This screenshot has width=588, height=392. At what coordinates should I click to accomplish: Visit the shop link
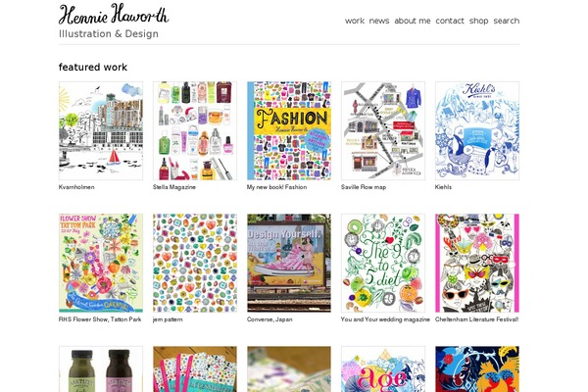pyautogui.click(x=479, y=21)
